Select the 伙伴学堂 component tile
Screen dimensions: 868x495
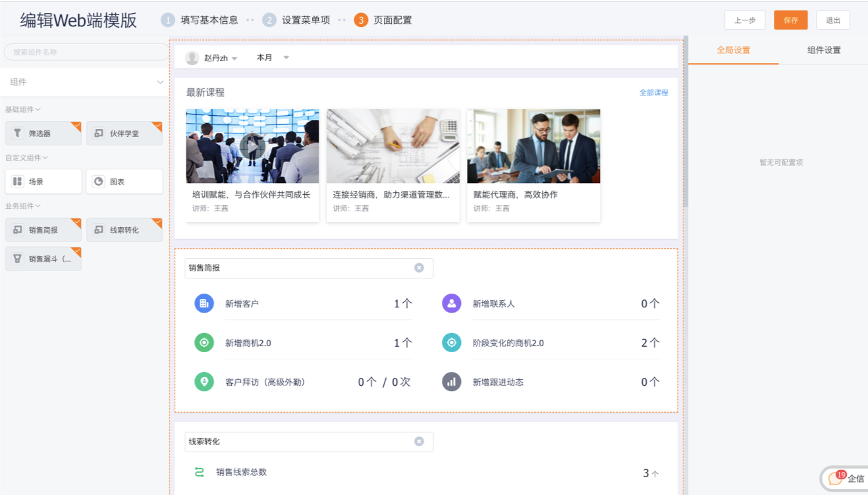coord(124,133)
